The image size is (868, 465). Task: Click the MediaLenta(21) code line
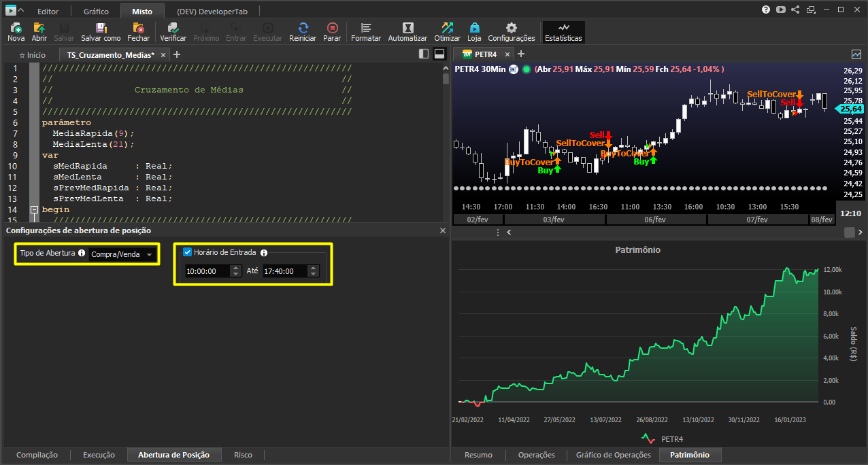click(93, 144)
